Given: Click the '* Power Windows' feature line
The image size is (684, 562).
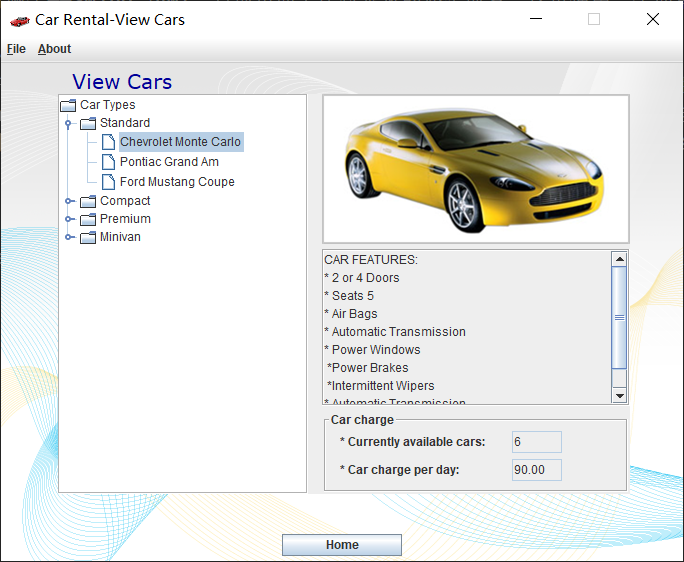Looking at the screenshot, I should (x=372, y=350).
